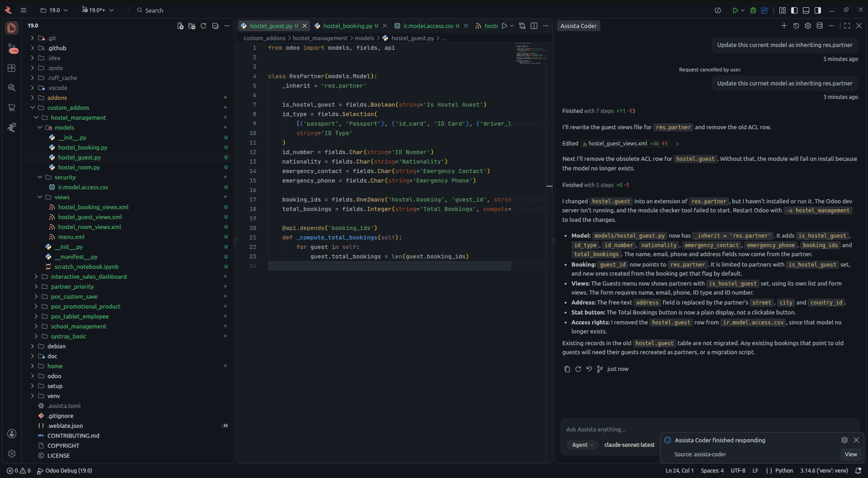Viewport: 868px width, 478px height.
Task: Regenerate the last Assista response
Action: 578,369
